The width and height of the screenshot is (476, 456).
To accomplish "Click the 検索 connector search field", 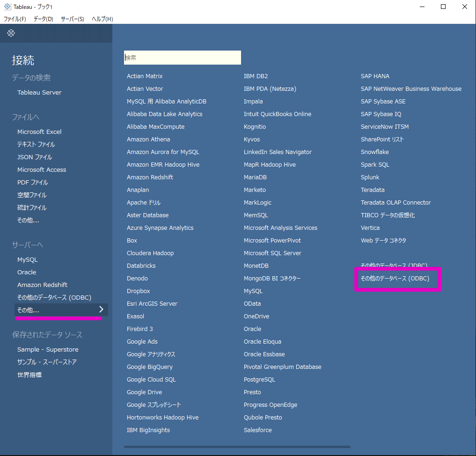I will [183, 58].
